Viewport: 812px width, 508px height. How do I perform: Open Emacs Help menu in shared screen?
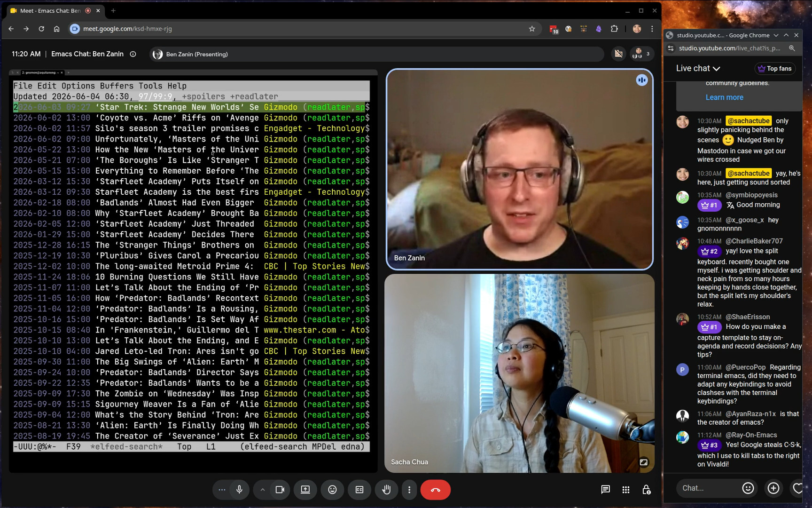coord(177,86)
